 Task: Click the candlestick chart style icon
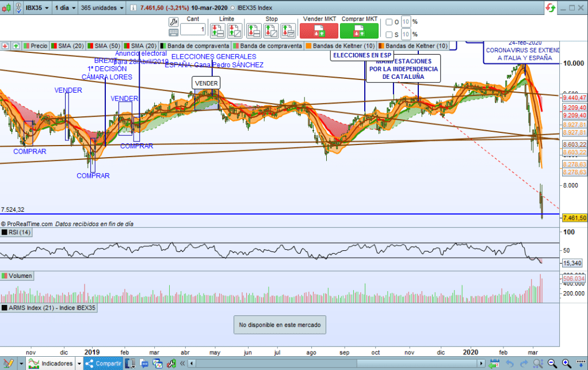[132, 364]
